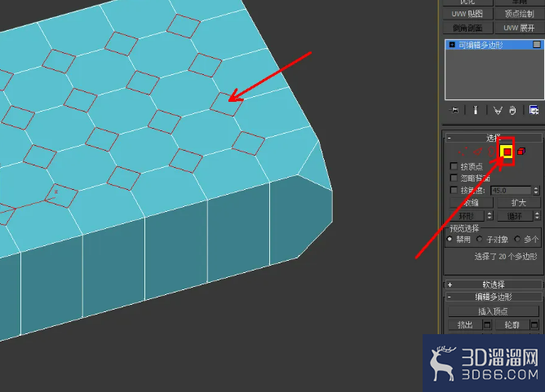
Task: Select 禁用 preview selection radio
Action: (450, 239)
